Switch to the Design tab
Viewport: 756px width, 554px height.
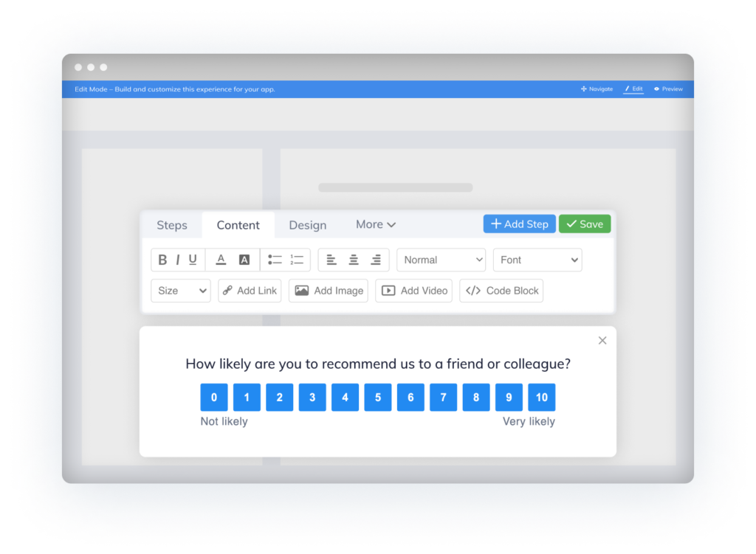click(x=307, y=224)
